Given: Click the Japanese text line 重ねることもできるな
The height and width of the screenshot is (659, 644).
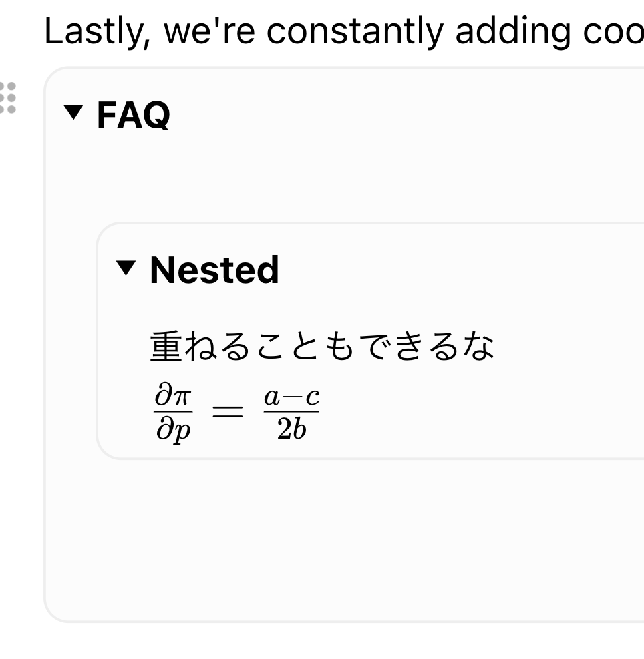Looking at the screenshot, I should coord(322,347).
